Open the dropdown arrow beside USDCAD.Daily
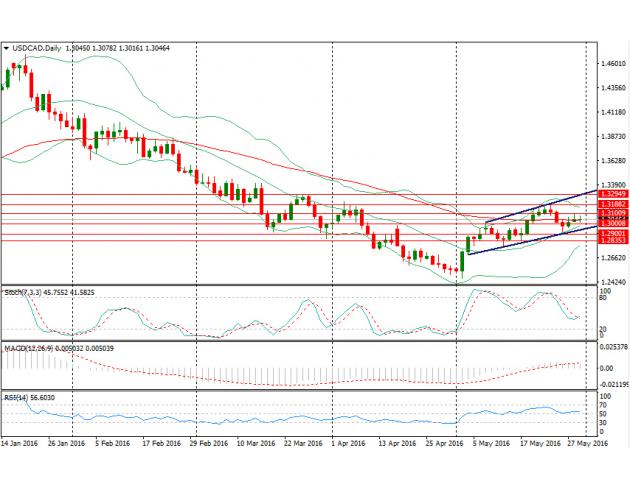The image size is (630, 490). 6,47
